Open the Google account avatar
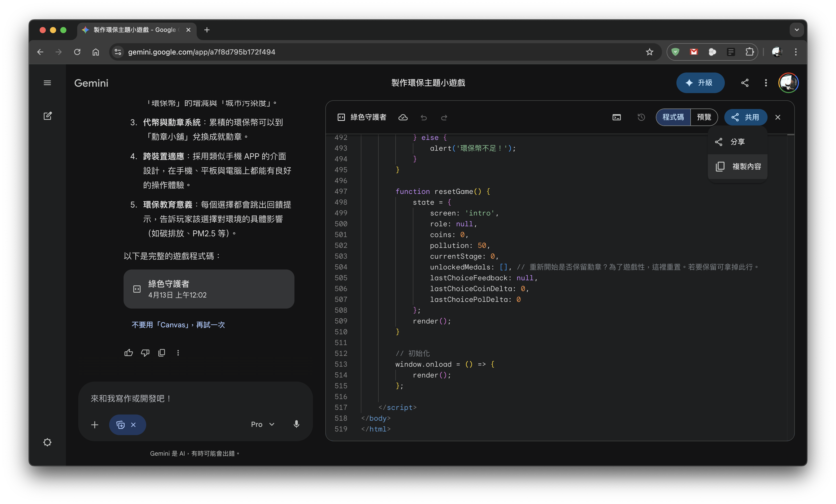This screenshot has width=836, height=504. [788, 83]
